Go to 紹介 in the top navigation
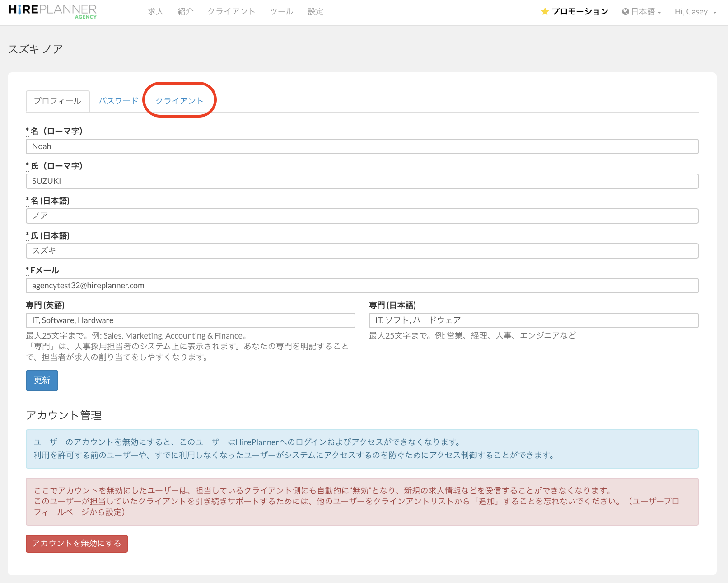 (x=185, y=12)
